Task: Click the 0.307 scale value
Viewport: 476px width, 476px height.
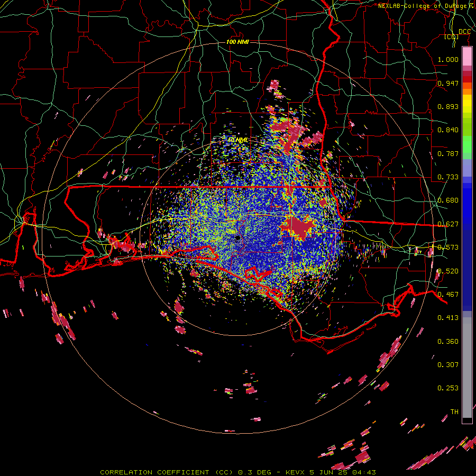Action: click(x=448, y=365)
